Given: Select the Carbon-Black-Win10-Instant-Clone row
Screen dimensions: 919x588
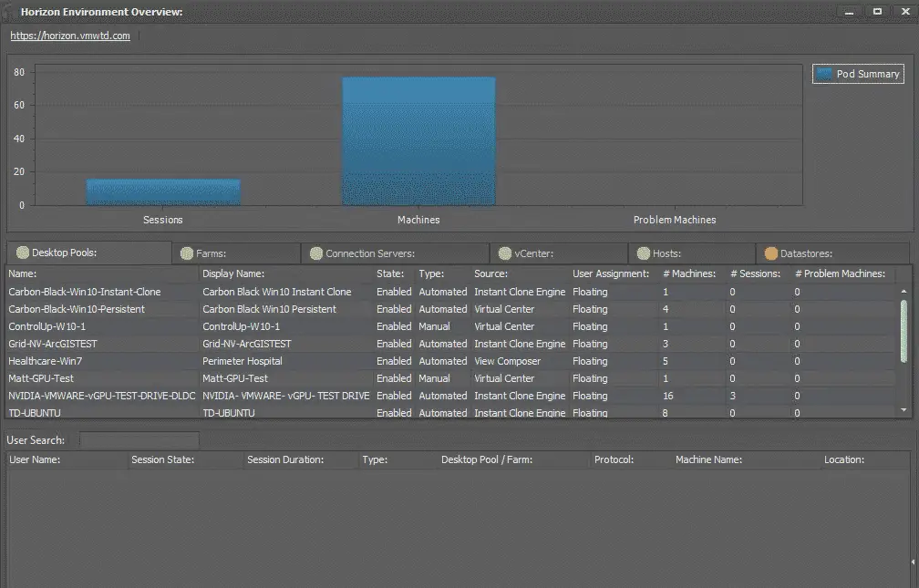Looking at the screenshot, I should [451, 292].
